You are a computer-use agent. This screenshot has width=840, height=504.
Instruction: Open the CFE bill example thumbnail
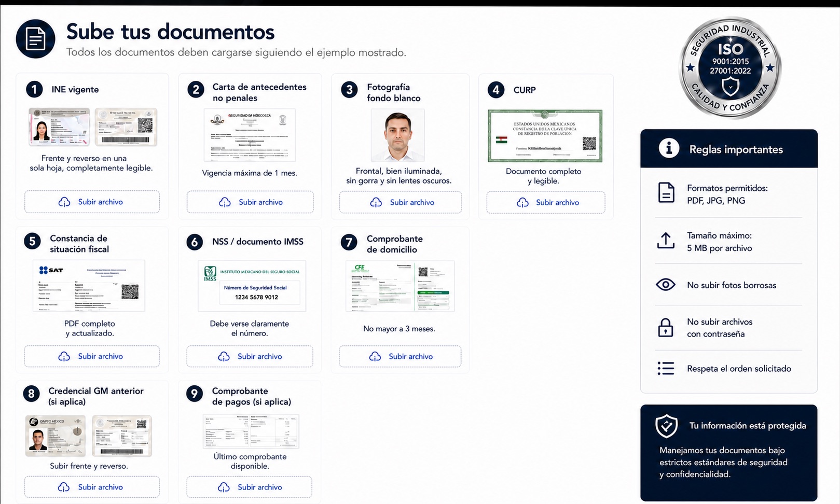coord(400,286)
